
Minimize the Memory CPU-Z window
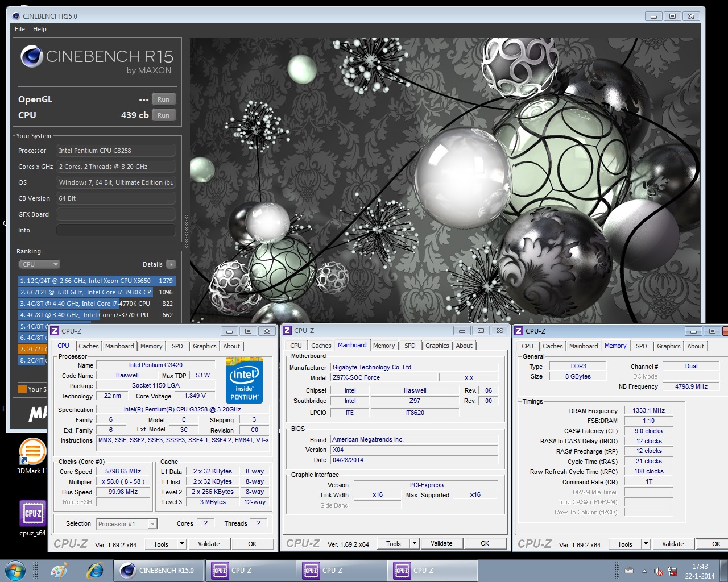(693, 331)
